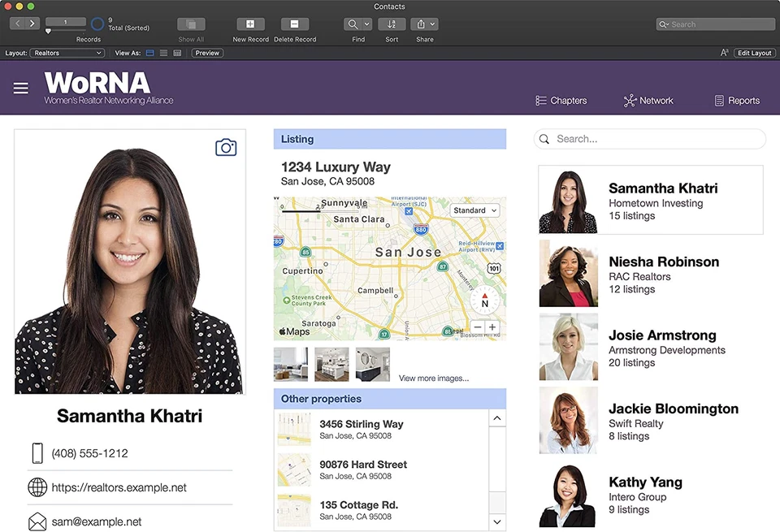Click the camera icon on profile photo

coord(226,147)
